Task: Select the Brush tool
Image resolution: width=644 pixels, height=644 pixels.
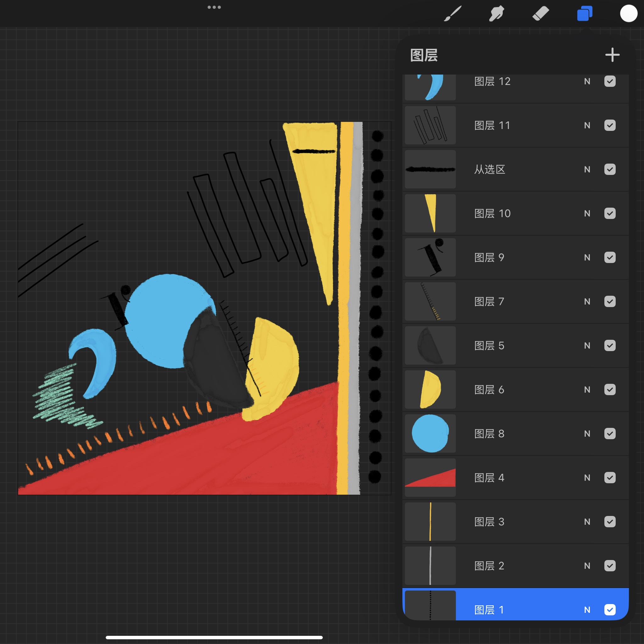Action: click(x=453, y=14)
